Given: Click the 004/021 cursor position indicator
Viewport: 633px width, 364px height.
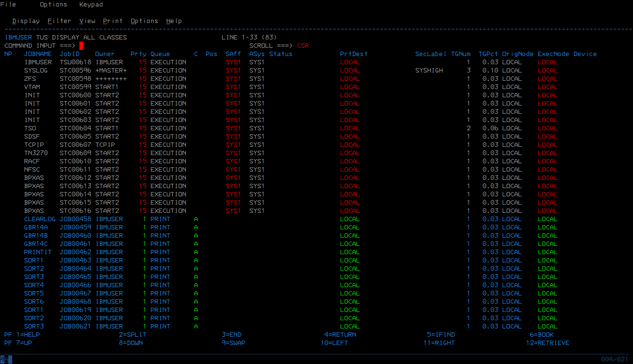Looking at the screenshot, I should (x=614, y=359).
